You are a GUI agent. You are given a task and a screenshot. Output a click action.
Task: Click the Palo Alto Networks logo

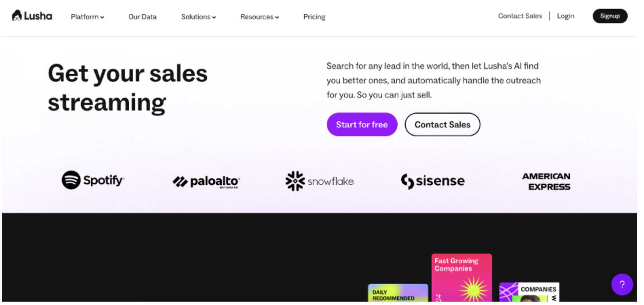pyautogui.click(x=206, y=182)
